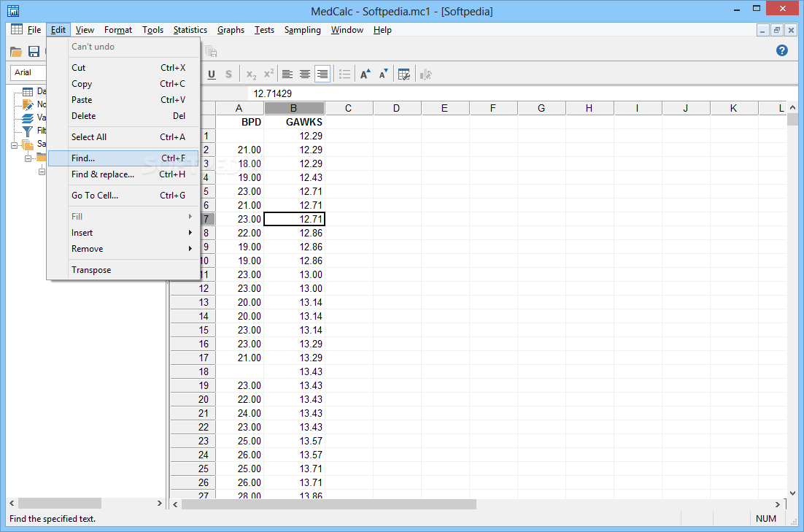Click spreadsheet horizontal scrollbar right arrow
The height and width of the screenshot is (532, 804).
click(778, 504)
